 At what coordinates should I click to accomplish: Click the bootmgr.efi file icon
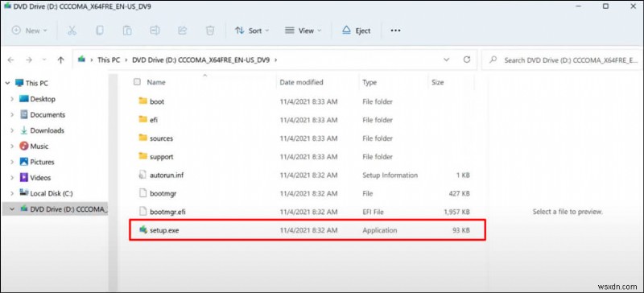[x=143, y=212]
